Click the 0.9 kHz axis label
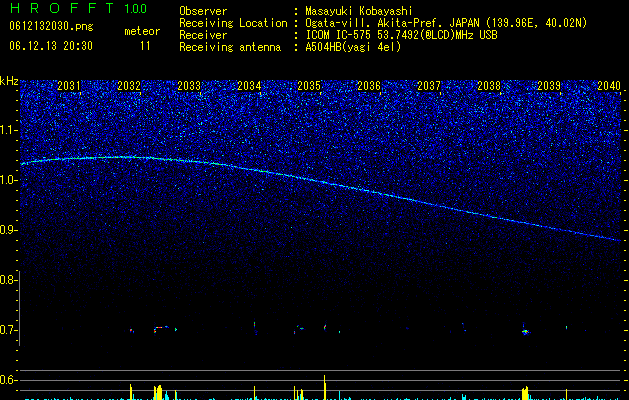This screenshot has height=400, width=629. coord(7,230)
